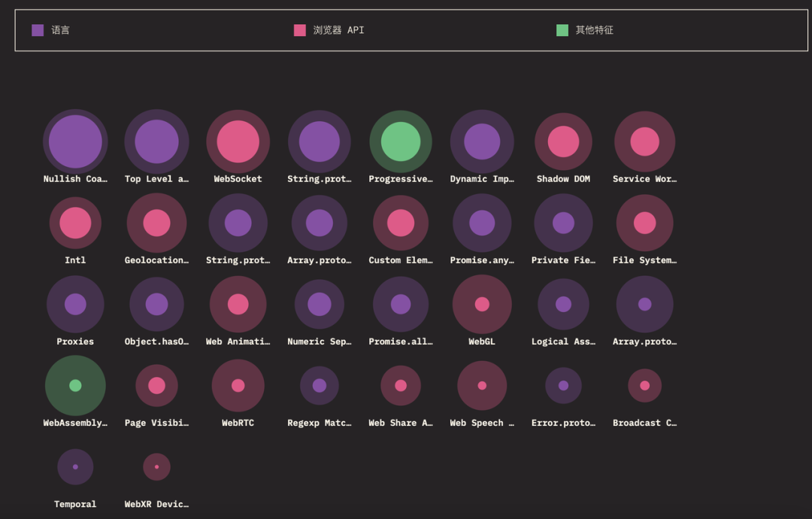Click the green 其他特征 legend swatch
Screen dimensions: 812x519
point(562,30)
